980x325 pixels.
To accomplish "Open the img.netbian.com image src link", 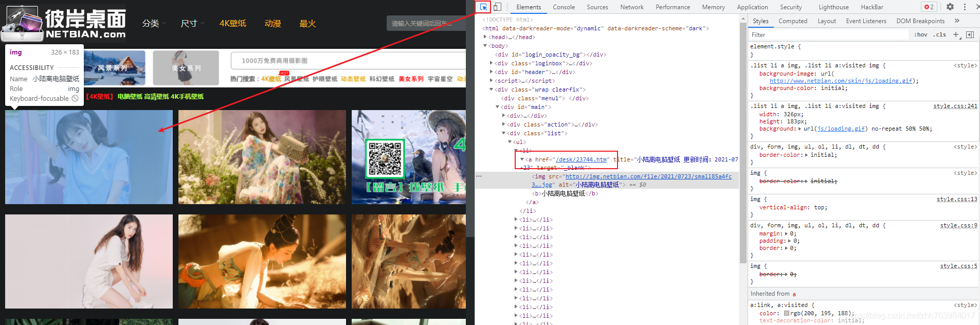I will pos(648,176).
